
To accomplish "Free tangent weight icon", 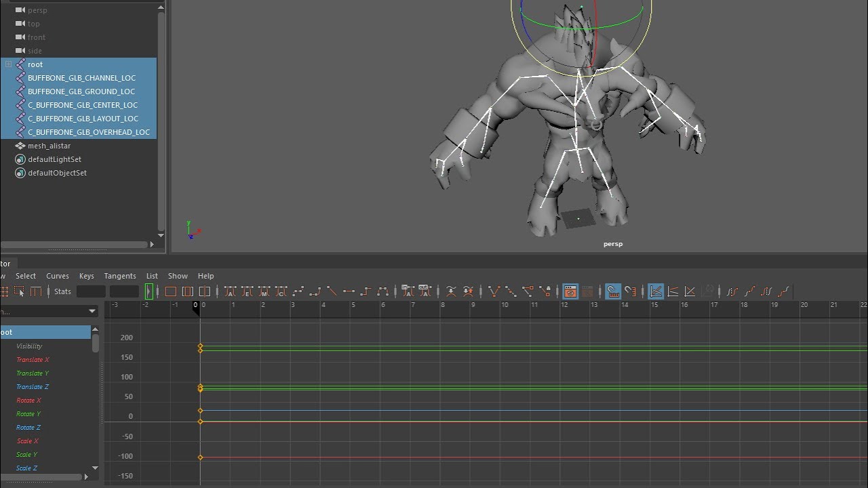I will coord(528,291).
